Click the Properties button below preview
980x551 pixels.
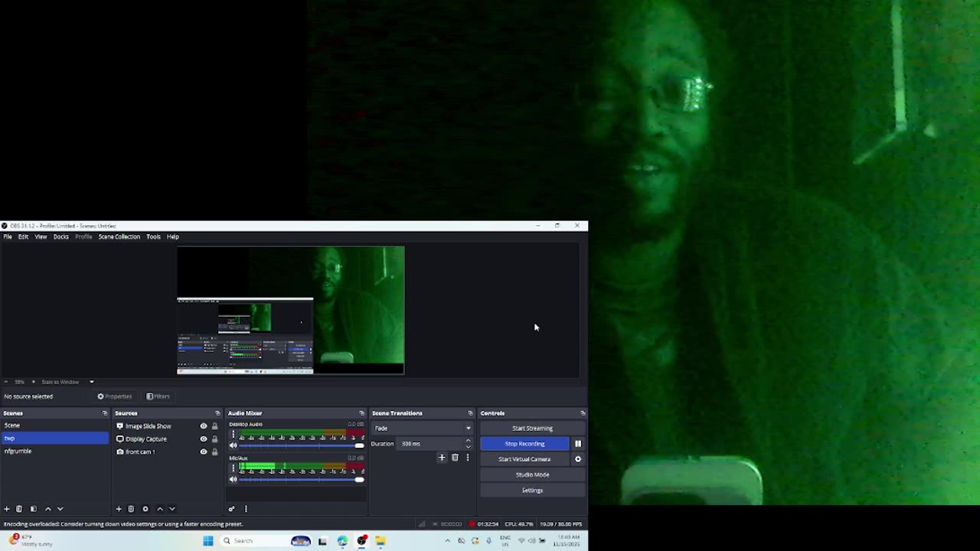115,396
